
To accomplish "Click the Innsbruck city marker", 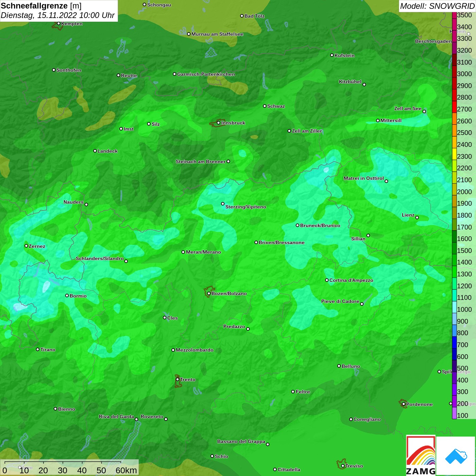I will pyautogui.click(x=219, y=123).
